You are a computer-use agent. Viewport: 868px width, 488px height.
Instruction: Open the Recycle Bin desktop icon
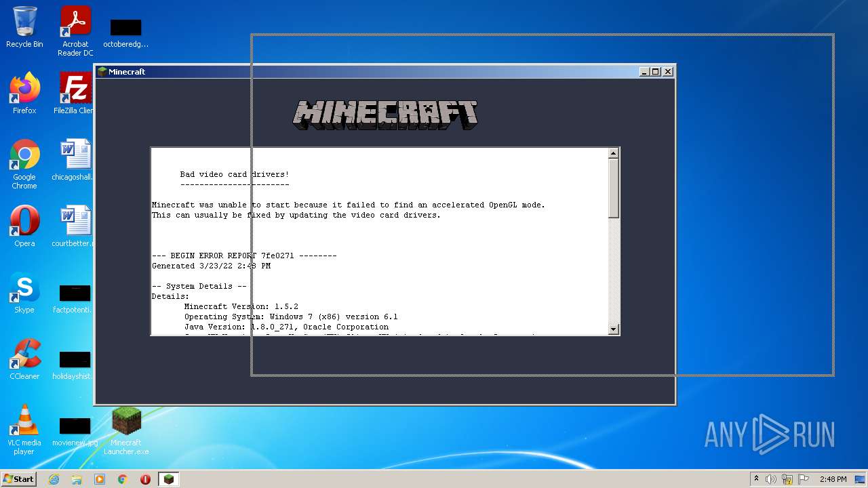click(24, 27)
